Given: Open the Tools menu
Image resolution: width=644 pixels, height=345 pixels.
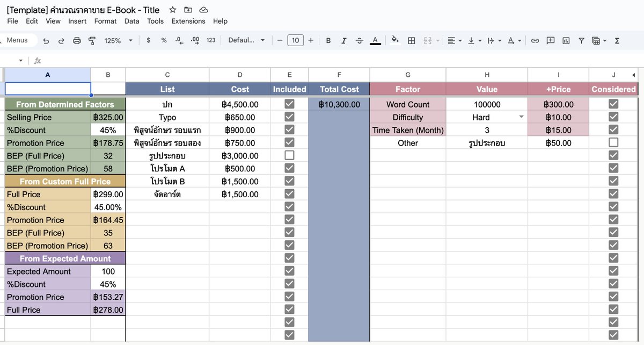Looking at the screenshot, I should (155, 21).
